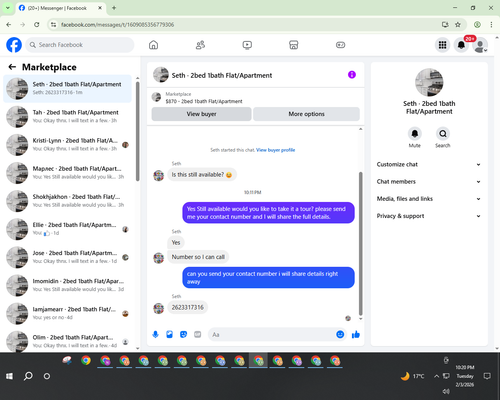This screenshot has width=500, height=400.
Task: Open Ellie's conversation
Action: click(x=68, y=229)
